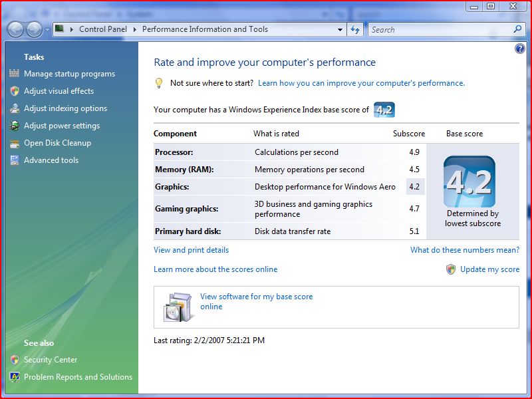
Task: Click the Subscore column header
Action: tap(409, 134)
